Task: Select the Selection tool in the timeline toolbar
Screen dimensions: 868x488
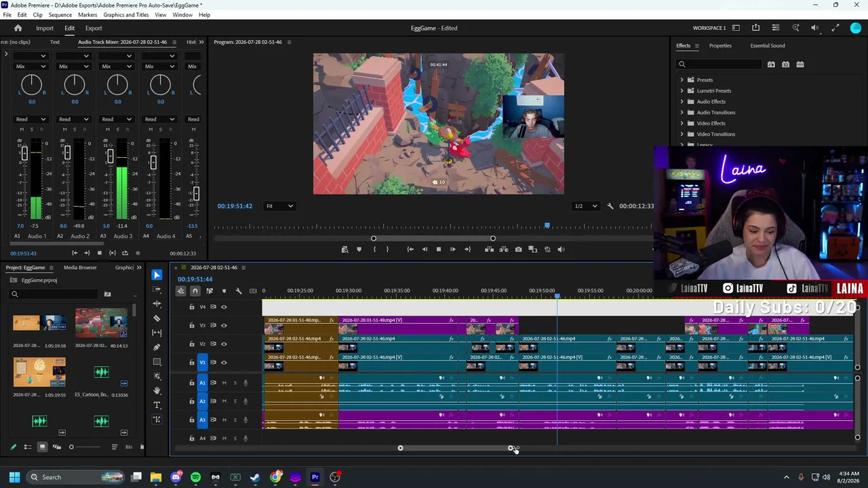Action: pyautogui.click(x=157, y=274)
